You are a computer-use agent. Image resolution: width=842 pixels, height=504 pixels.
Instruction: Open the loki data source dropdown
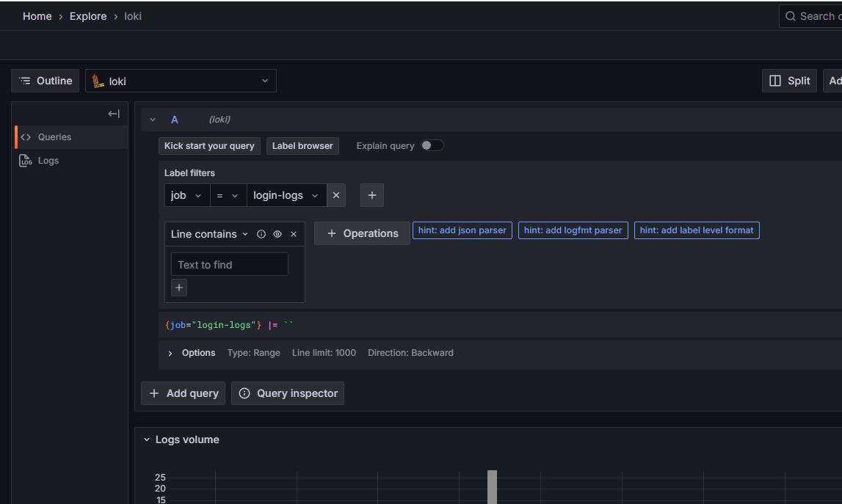click(x=181, y=81)
